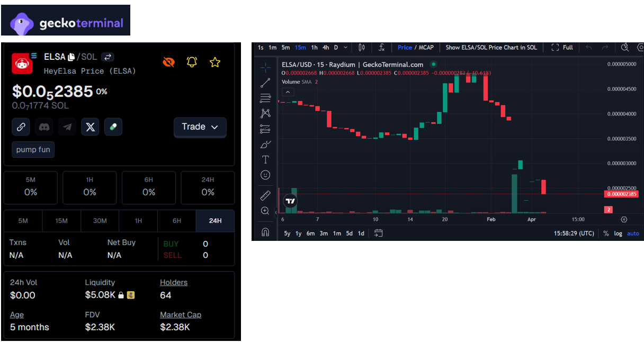Switch chart to Price mode
This screenshot has height=342, width=644.
(405, 47)
